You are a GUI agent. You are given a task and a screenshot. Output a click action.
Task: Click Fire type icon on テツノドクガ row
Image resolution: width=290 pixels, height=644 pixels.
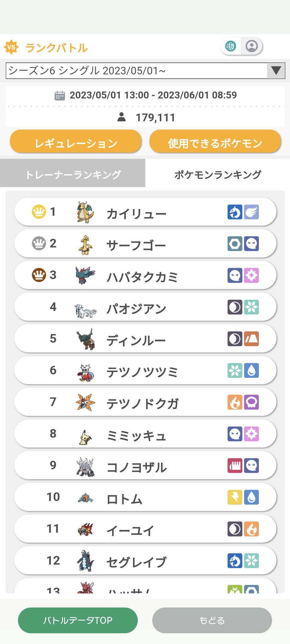coord(235,402)
